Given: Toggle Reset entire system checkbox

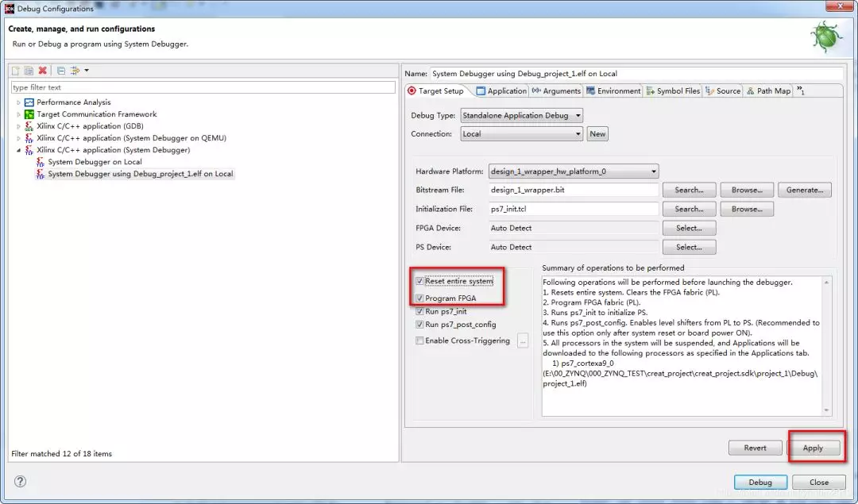Looking at the screenshot, I should 419,281.
